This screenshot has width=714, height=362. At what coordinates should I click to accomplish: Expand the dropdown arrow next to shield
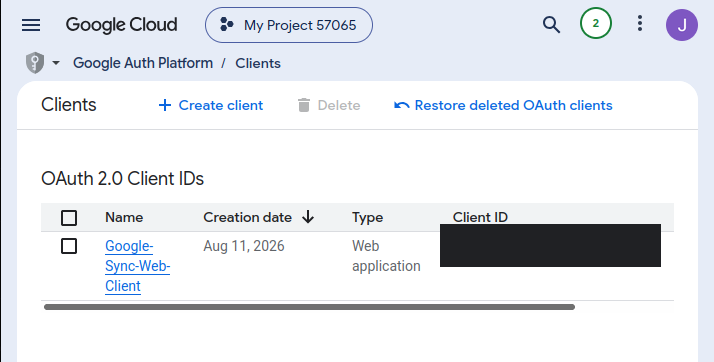pyautogui.click(x=56, y=63)
